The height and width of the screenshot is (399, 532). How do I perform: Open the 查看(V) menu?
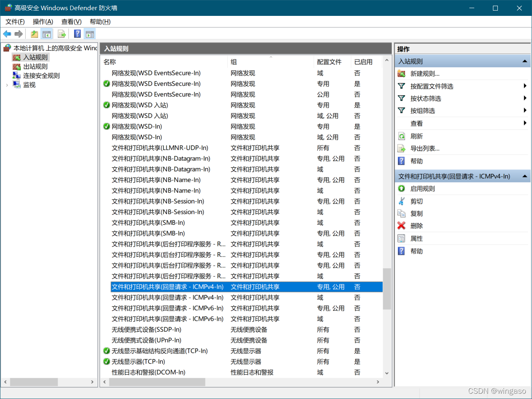pyautogui.click(x=71, y=22)
